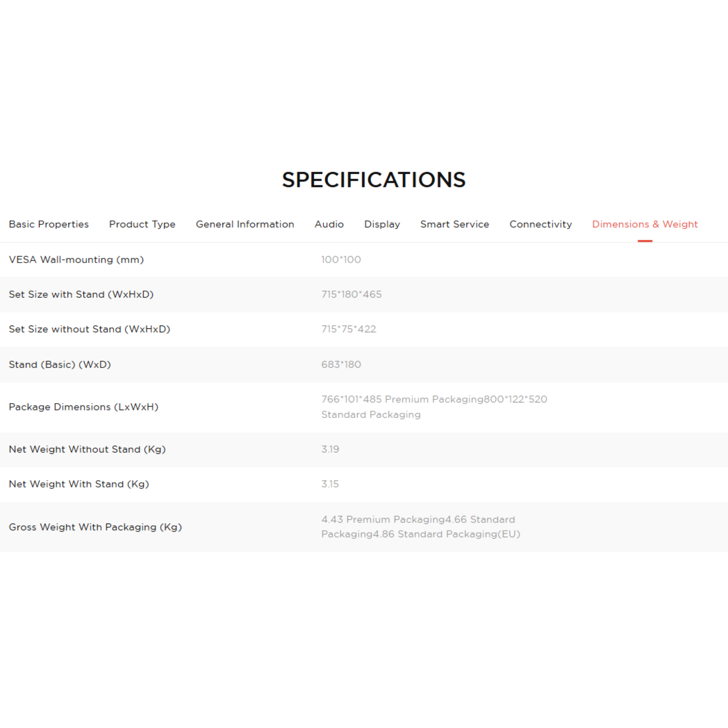Switch to the Connectivity tab

pos(540,224)
